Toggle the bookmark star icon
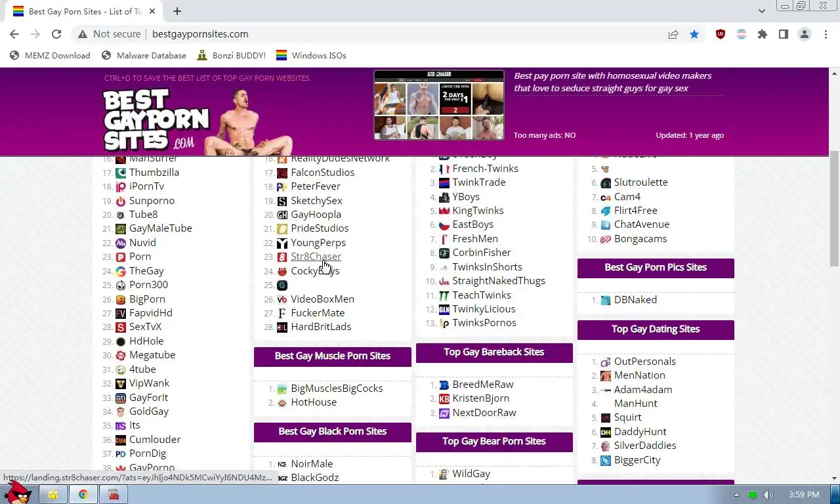 point(694,34)
